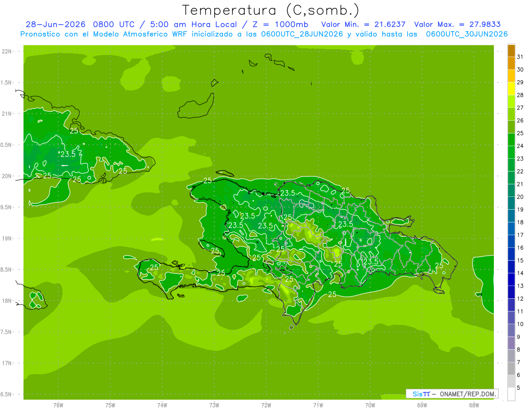Click the '23.5' contour label over Cuba
Image resolution: width=532 pixels, height=411 pixels.
click(x=68, y=154)
